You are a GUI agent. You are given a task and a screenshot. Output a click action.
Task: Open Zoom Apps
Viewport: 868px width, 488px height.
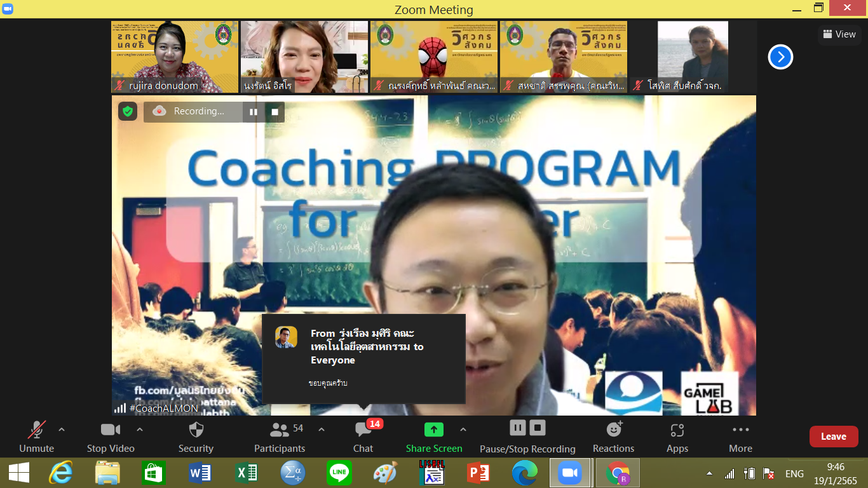(x=677, y=437)
